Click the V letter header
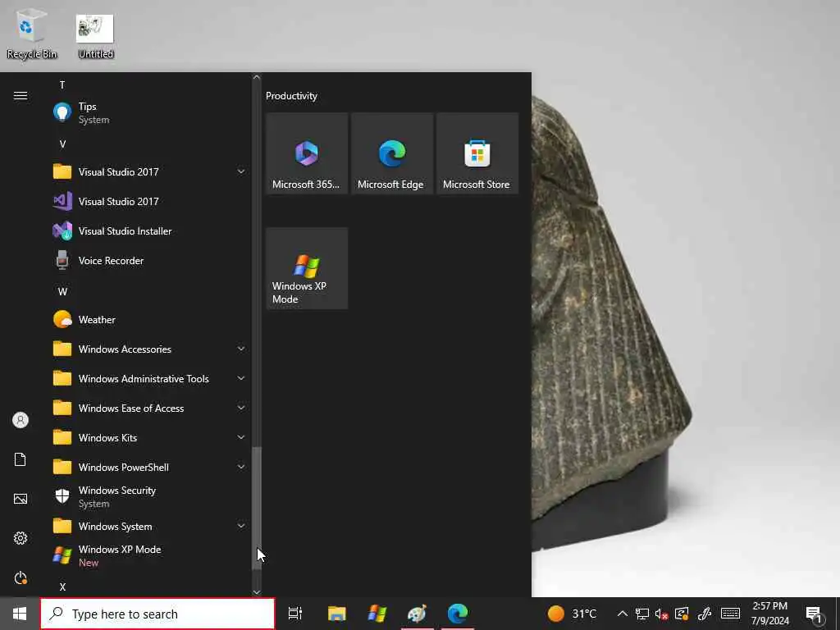The image size is (840, 630). click(62, 144)
